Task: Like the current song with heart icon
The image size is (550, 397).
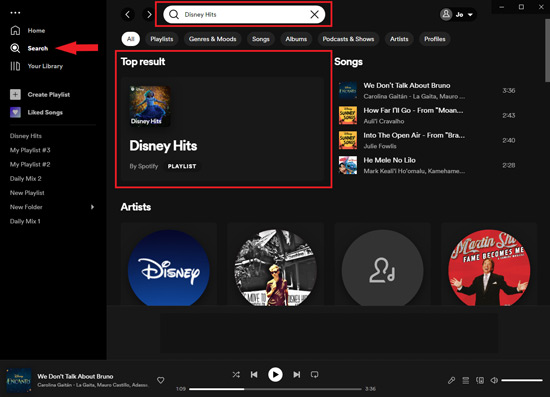Action: point(161,380)
